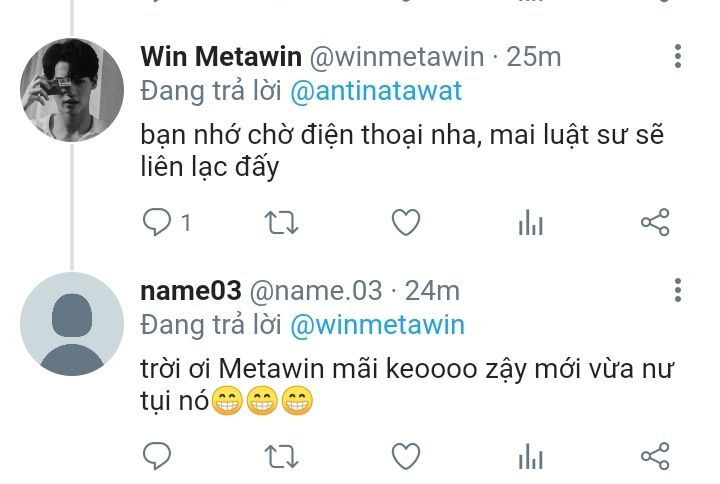Open the @antinatawat mention link

point(376,91)
